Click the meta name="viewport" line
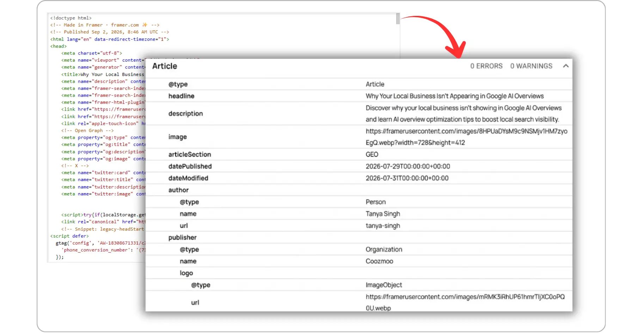The height and width of the screenshot is (333, 644). point(103,60)
